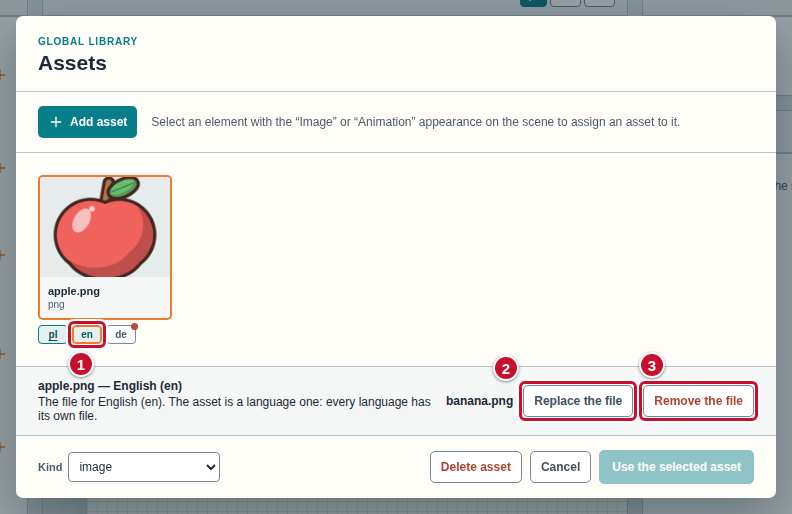Open the Kind dropdown set to image
The image size is (792, 514).
144,467
